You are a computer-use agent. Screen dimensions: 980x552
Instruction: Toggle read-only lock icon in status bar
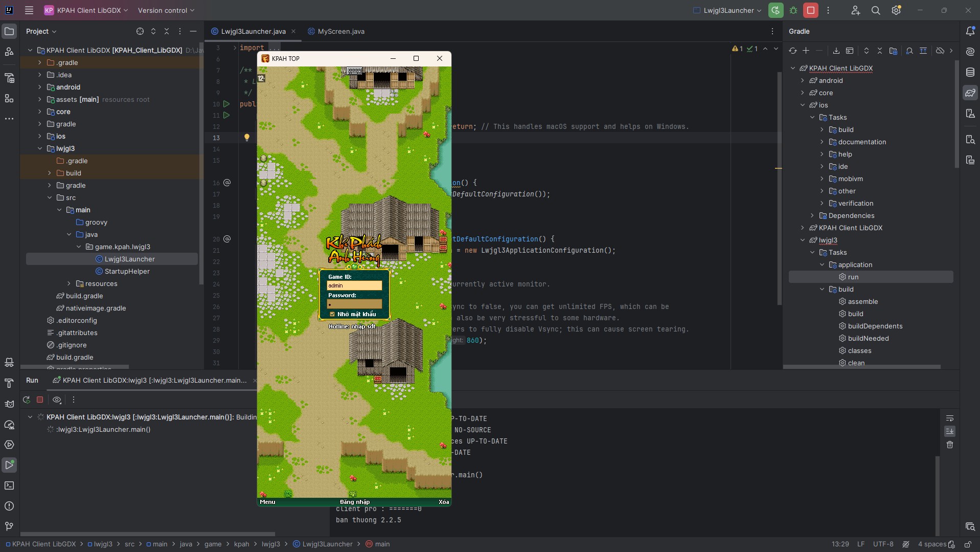click(968, 544)
